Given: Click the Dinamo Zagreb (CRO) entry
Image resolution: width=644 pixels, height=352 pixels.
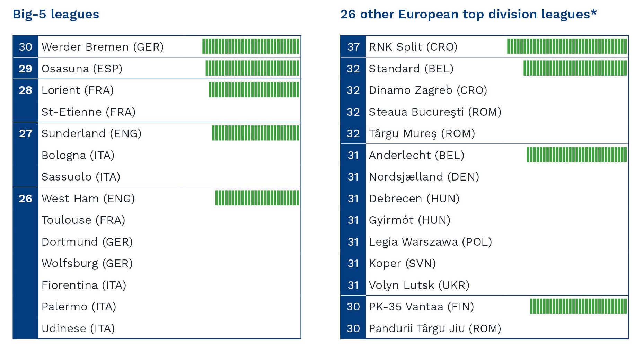Looking at the screenshot, I should (428, 90).
